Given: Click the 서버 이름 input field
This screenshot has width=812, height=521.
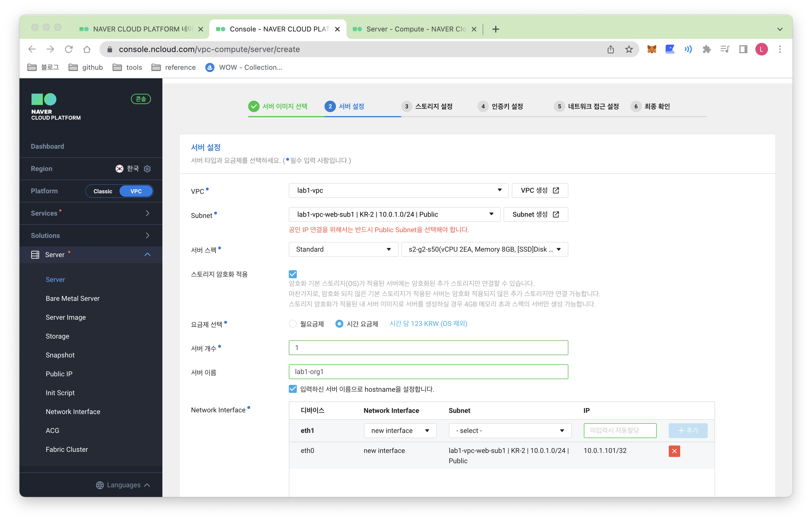Looking at the screenshot, I should pyautogui.click(x=428, y=372).
